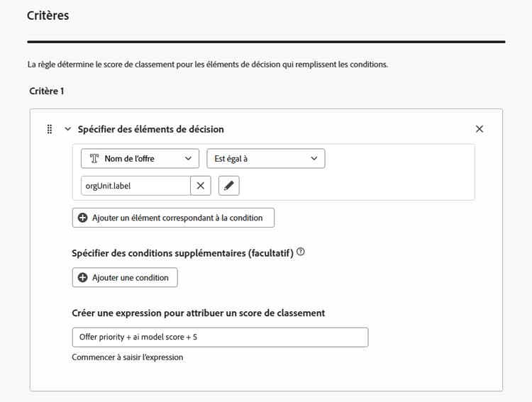Viewport: 532px width, 402px height.
Task: Click the "Commencer à saisir l'expression" hint text
Action: [128, 357]
